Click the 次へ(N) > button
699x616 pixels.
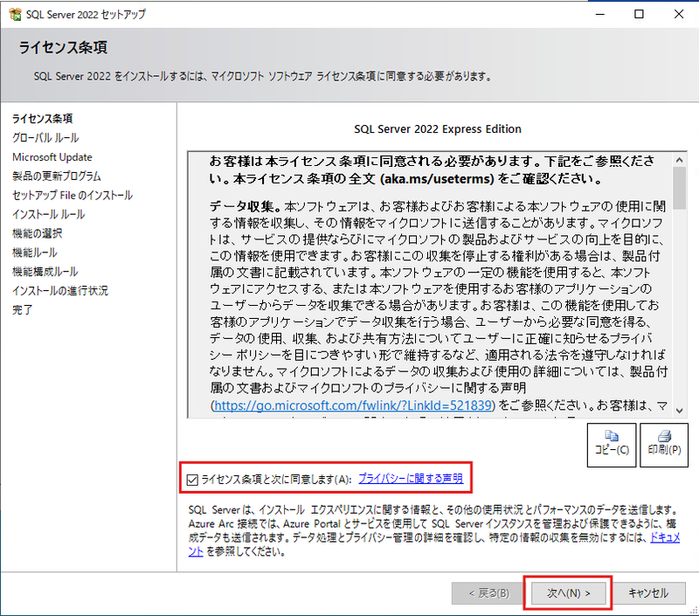(x=568, y=593)
